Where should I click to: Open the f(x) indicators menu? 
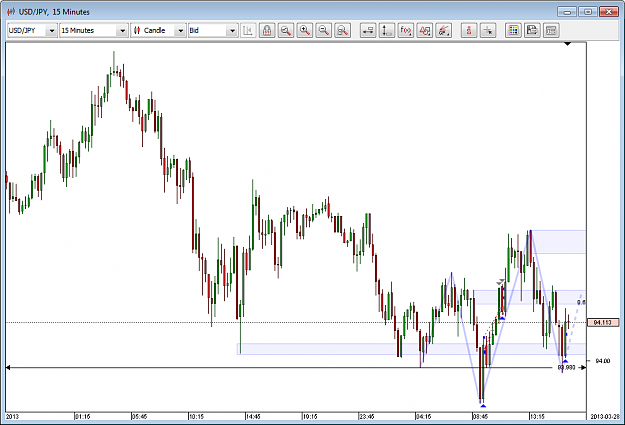(406, 30)
